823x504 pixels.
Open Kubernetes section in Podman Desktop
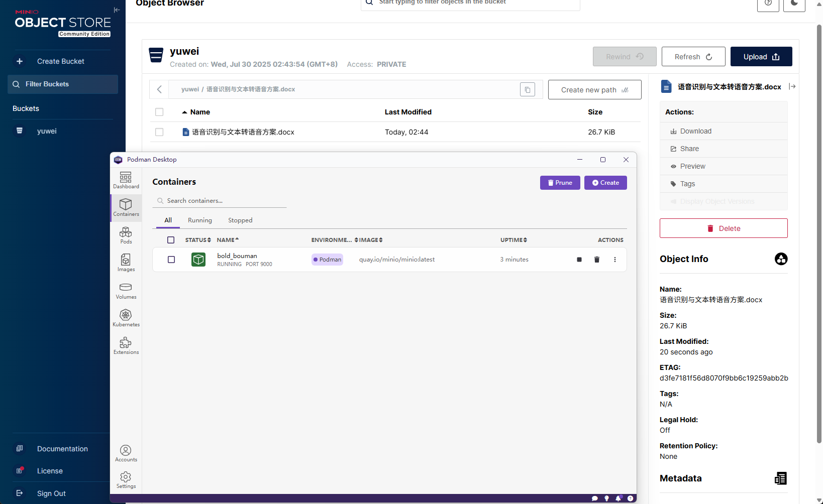(126, 318)
